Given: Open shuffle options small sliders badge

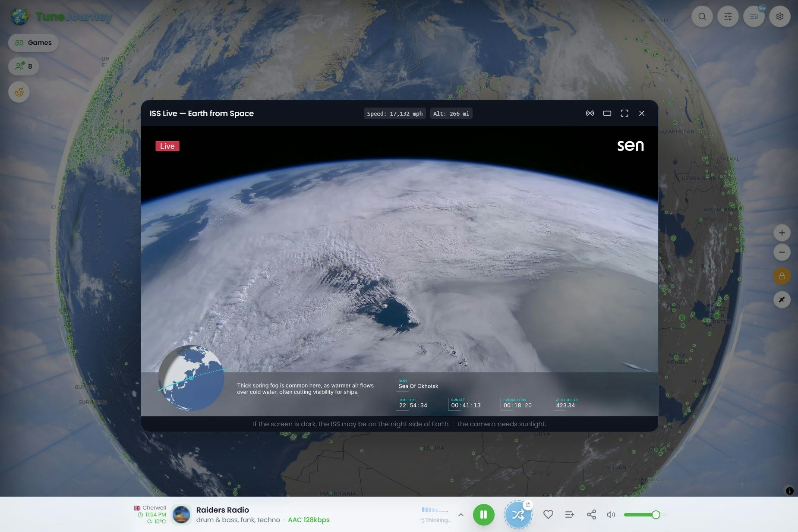Looking at the screenshot, I should pos(528,505).
